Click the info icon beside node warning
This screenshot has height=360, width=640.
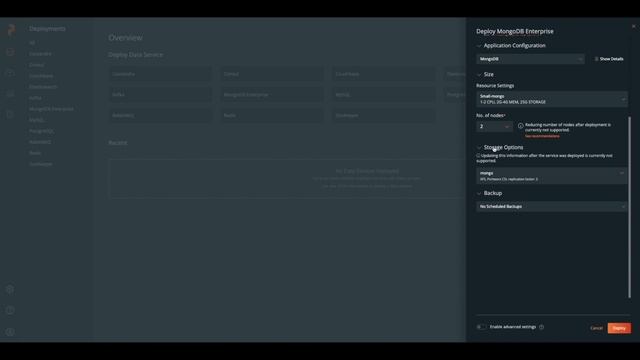pos(520,126)
